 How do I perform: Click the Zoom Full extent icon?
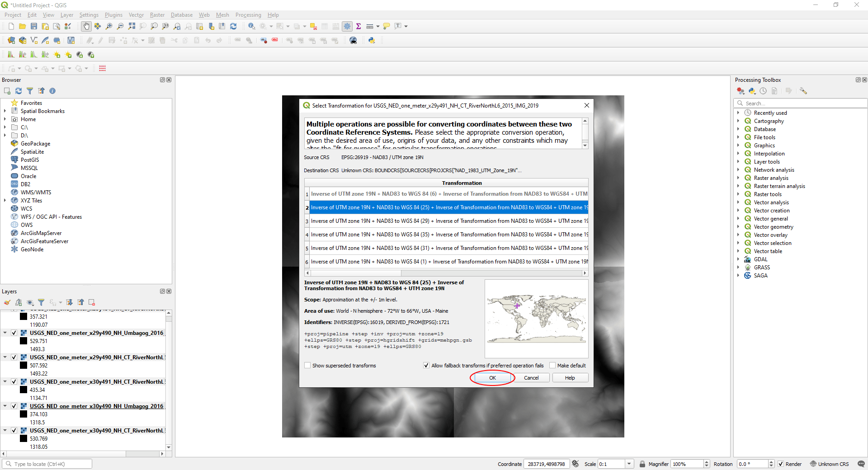[x=132, y=26]
